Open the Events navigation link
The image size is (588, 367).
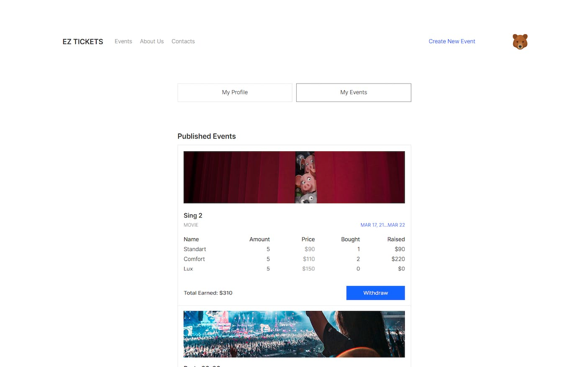tap(123, 41)
